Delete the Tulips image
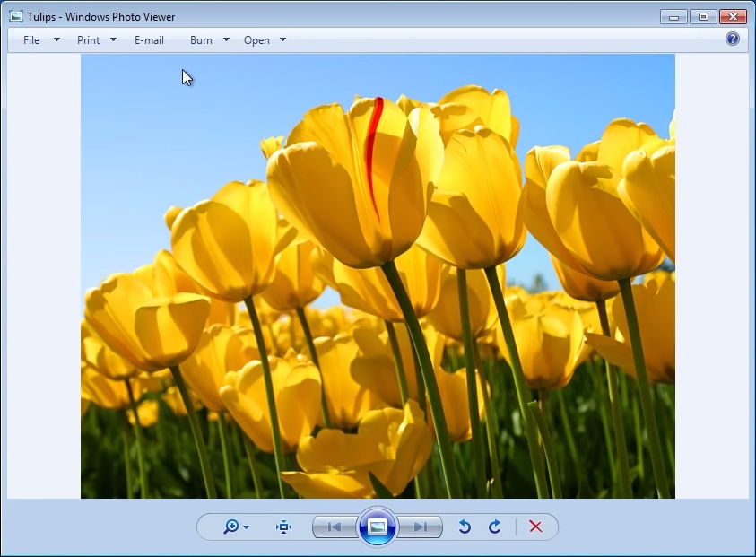This screenshot has width=756, height=557. [535, 527]
